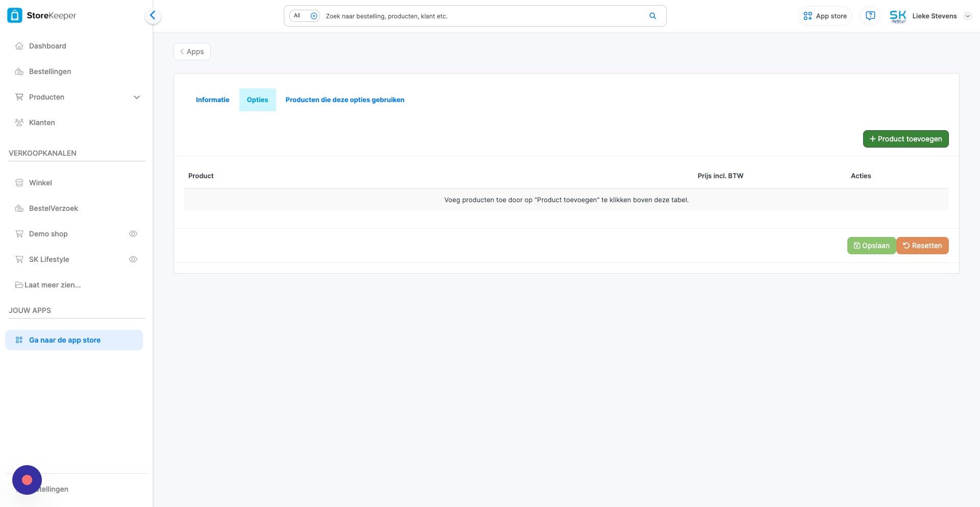
Task: Click the SK Lifestyle cart icon
Action: pyautogui.click(x=19, y=259)
